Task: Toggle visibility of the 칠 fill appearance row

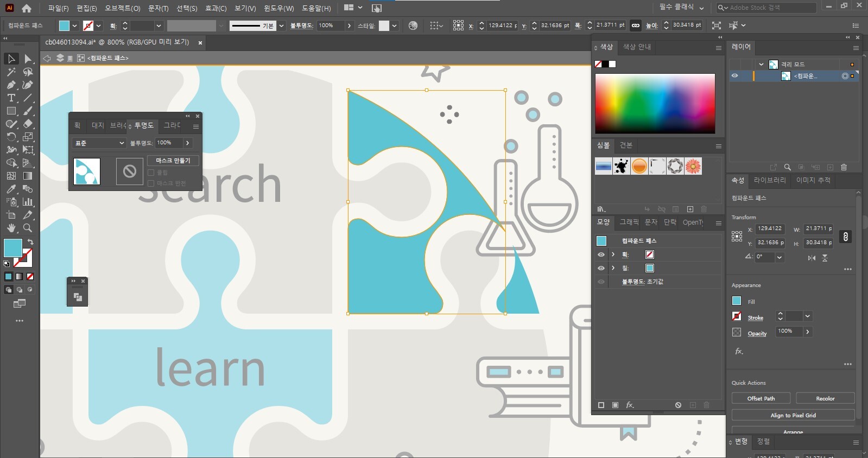Action: 601,268
